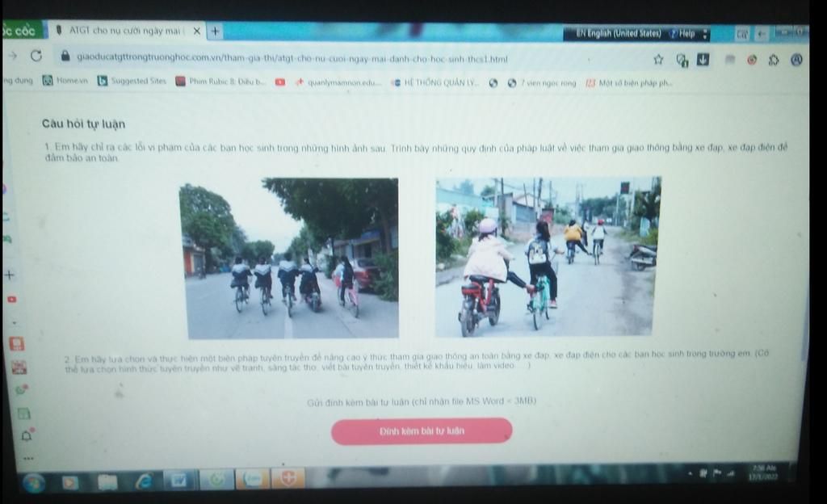Open the sidebar green chat icon with badge

pyautogui.click(x=21, y=390)
